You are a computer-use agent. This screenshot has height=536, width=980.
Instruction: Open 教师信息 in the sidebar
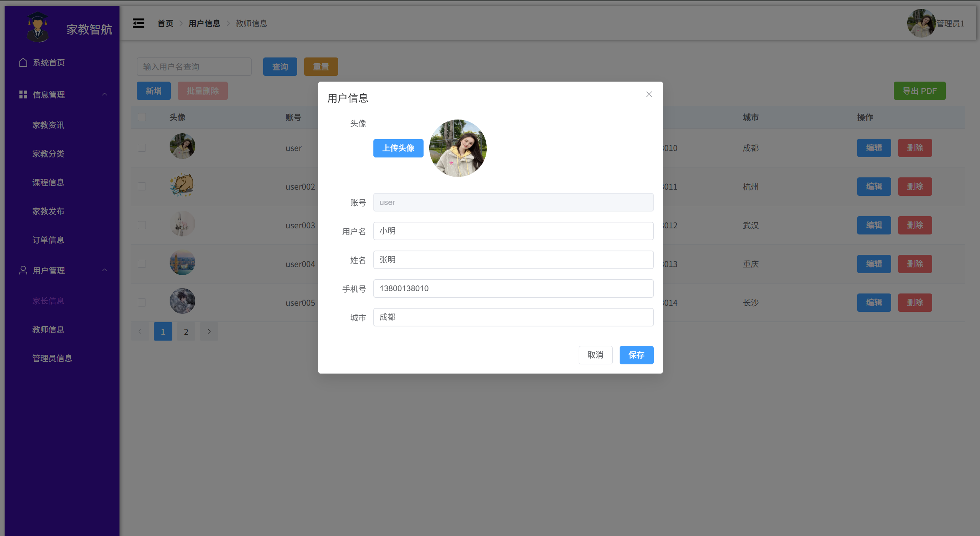pyautogui.click(x=48, y=329)
